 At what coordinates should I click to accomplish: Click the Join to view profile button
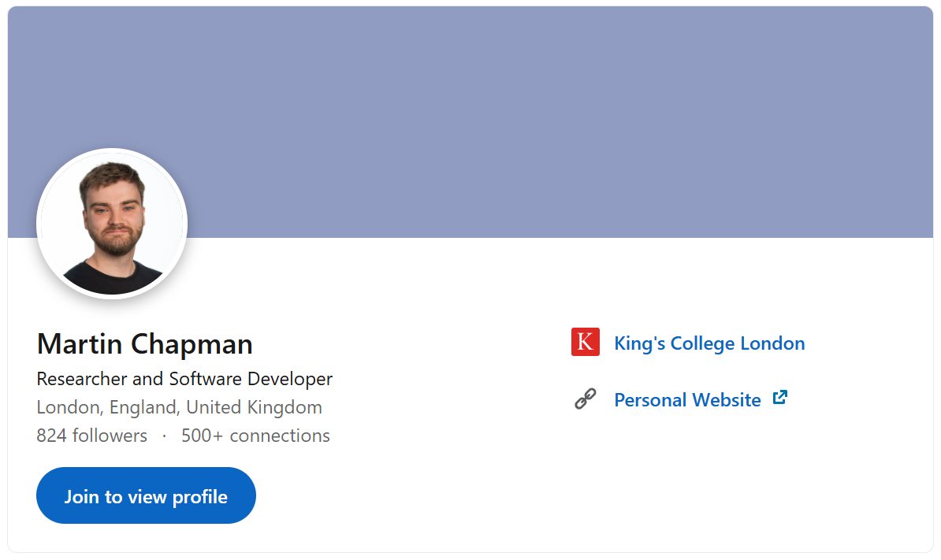point(146,495)
